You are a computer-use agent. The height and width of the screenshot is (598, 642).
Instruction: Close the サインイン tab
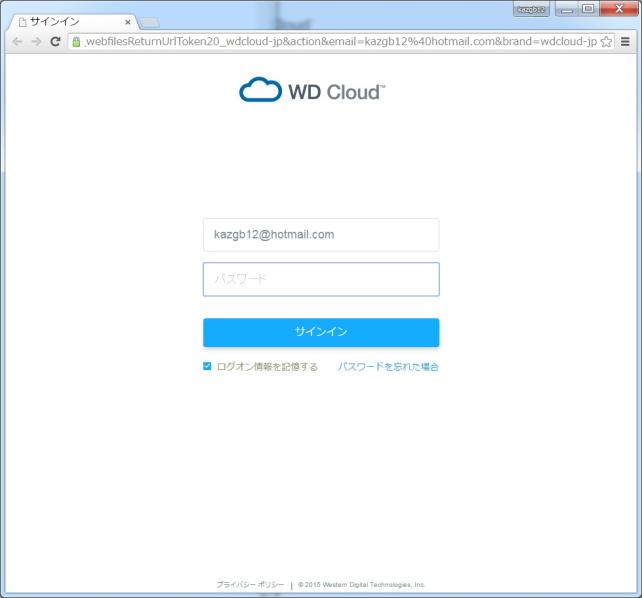pos(128,22)
